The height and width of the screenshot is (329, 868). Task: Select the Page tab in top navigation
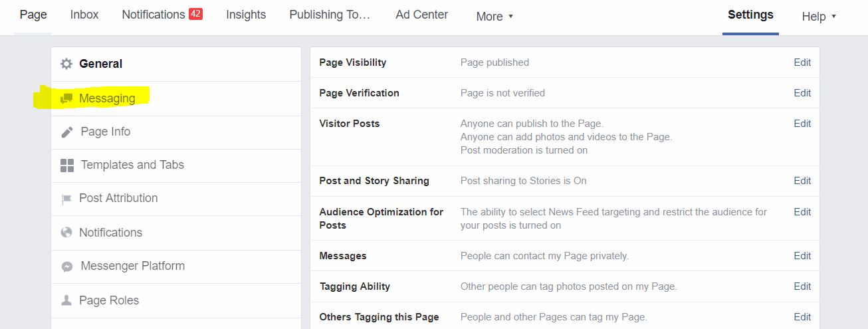click(x=33, y=15)
